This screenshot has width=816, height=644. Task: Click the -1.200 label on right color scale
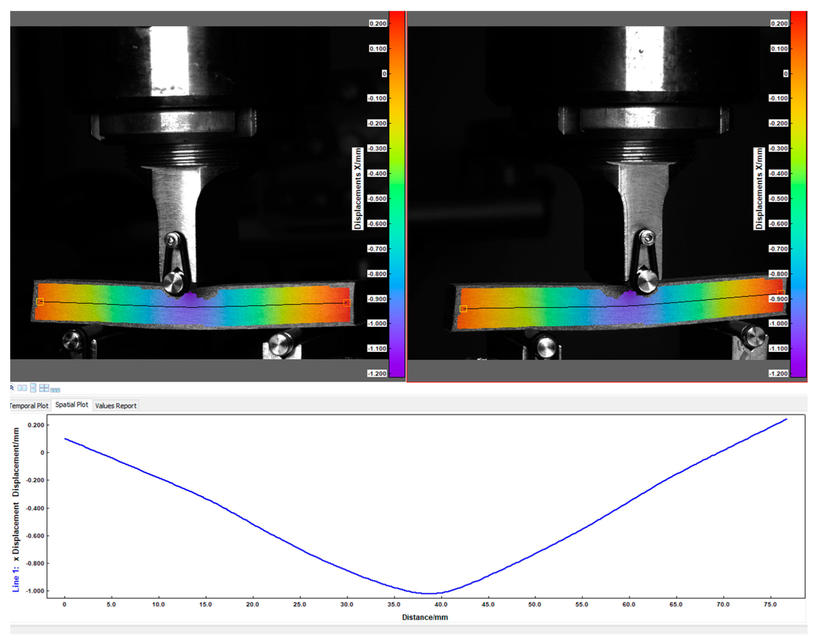click(779, 373)
